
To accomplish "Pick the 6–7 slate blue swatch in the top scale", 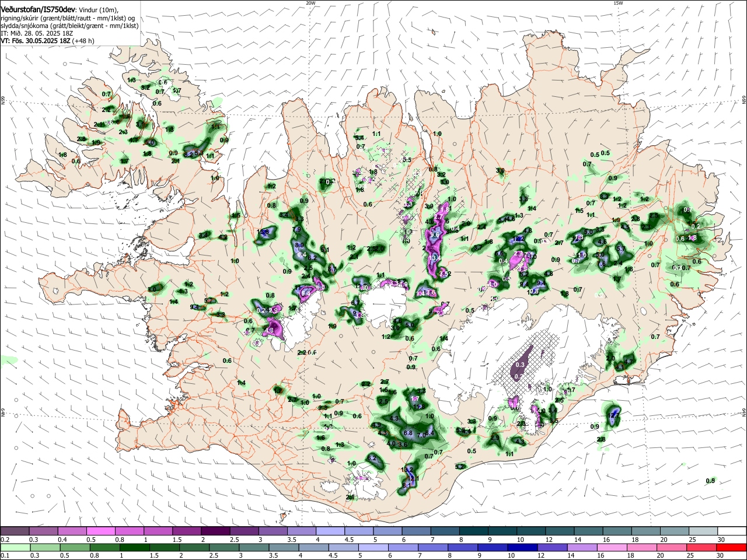I will tap(416, 531).
